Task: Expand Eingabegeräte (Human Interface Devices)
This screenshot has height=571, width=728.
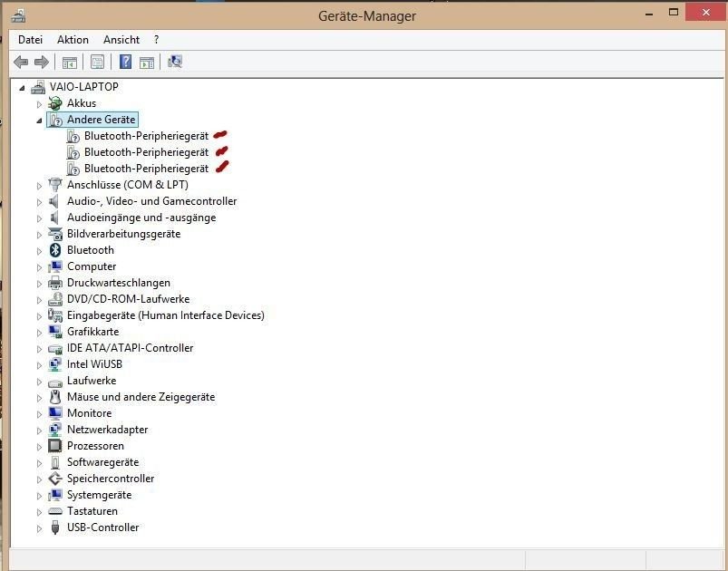Action: tap(39, 316)
